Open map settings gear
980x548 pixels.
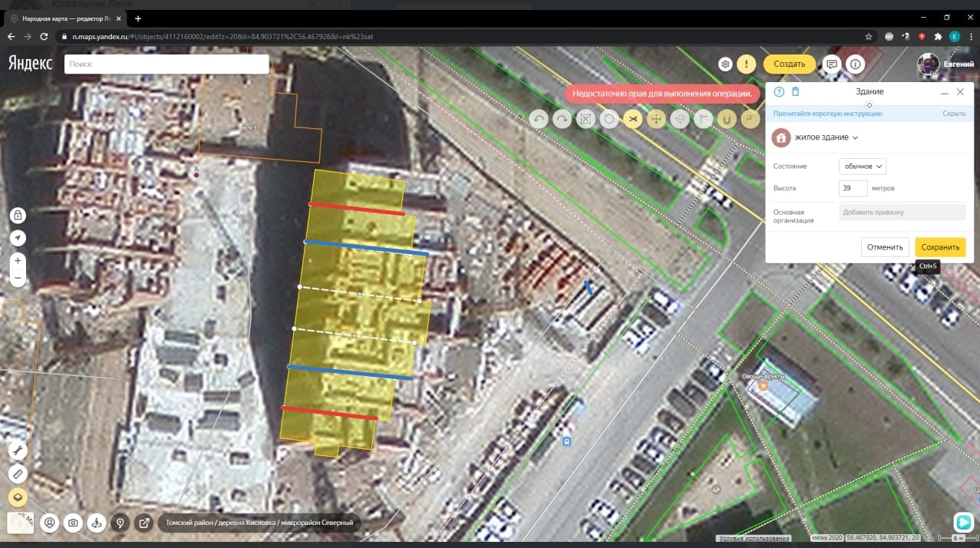coord(724,64)
